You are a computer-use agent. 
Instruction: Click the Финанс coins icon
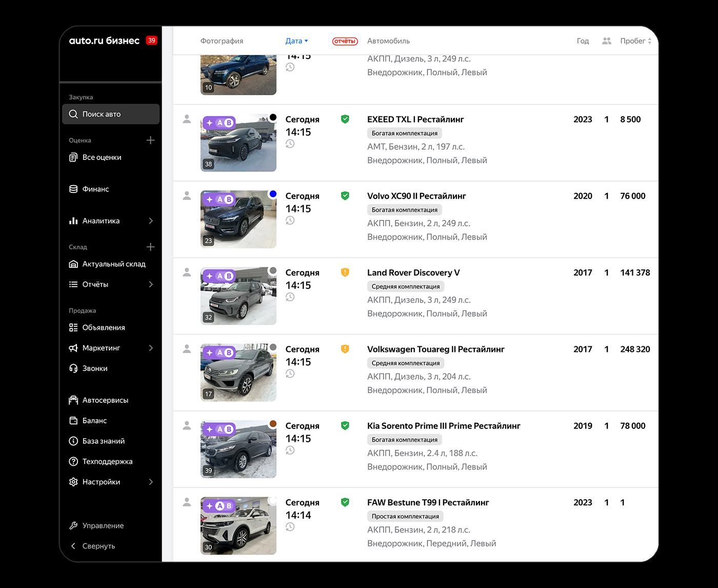point(73,189)
